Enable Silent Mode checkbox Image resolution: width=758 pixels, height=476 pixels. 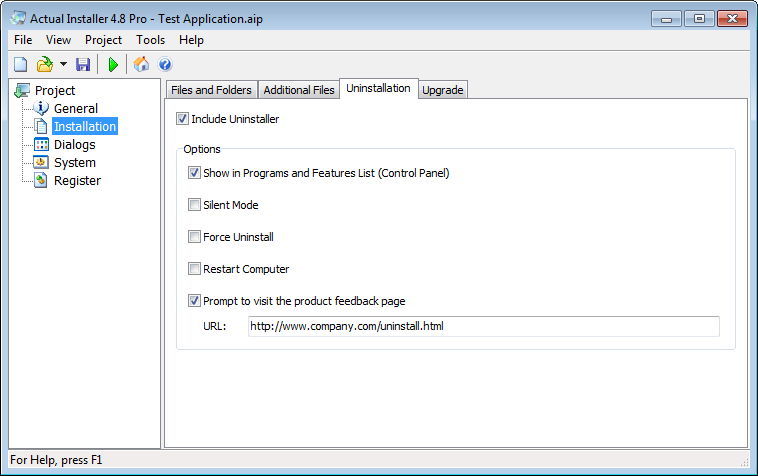[194, 204]
